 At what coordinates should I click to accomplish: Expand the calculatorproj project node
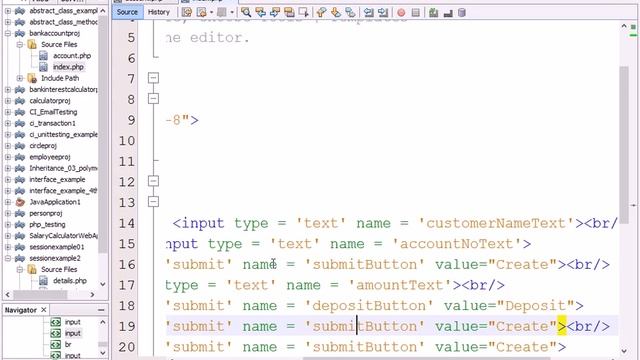(8, 101)
